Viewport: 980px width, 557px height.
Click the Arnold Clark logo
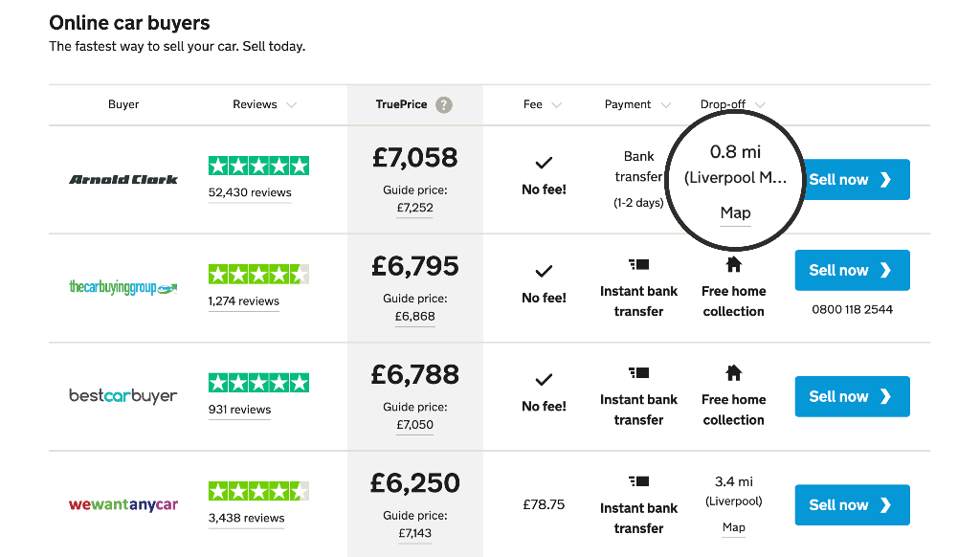click(123, 180)
